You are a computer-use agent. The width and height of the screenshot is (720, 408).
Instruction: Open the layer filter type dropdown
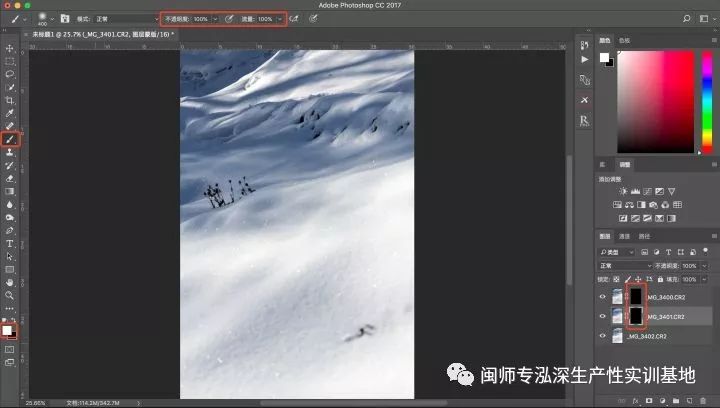[x=617, y=252]
